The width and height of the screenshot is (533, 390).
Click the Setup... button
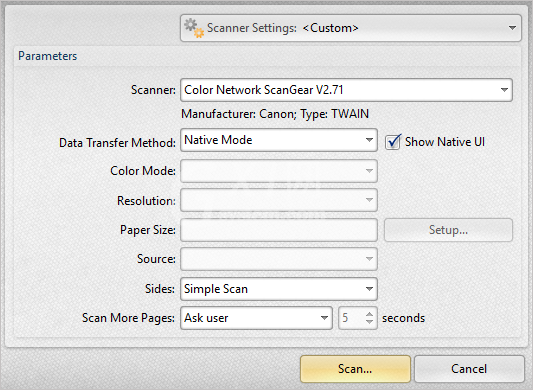[448, 230]
